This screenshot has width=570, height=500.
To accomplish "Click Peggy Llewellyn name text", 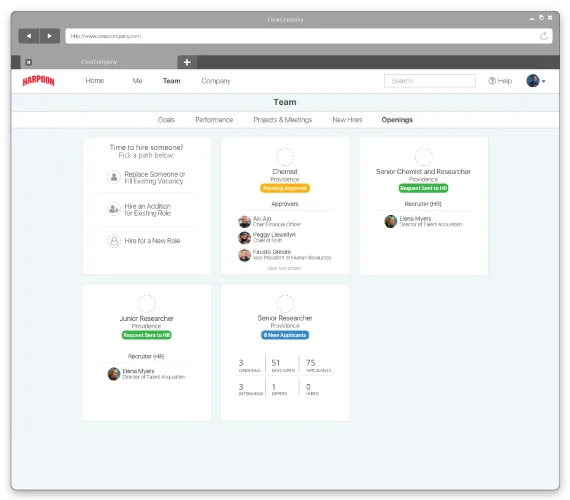I will 274,235.
